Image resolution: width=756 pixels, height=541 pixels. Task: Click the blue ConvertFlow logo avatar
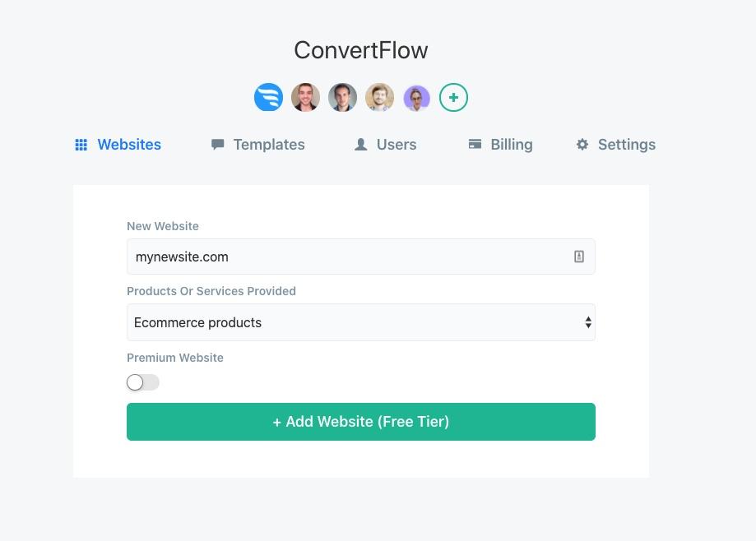[268, 97]
